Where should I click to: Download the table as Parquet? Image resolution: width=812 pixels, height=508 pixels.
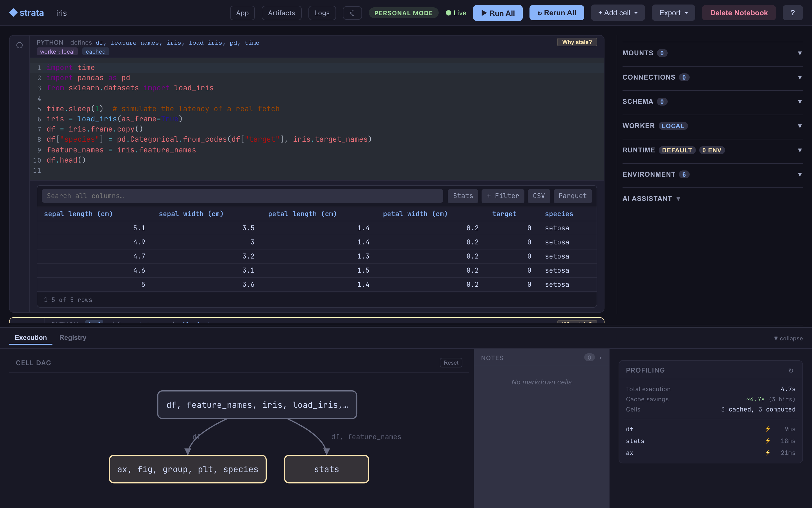tap(572, 196)
